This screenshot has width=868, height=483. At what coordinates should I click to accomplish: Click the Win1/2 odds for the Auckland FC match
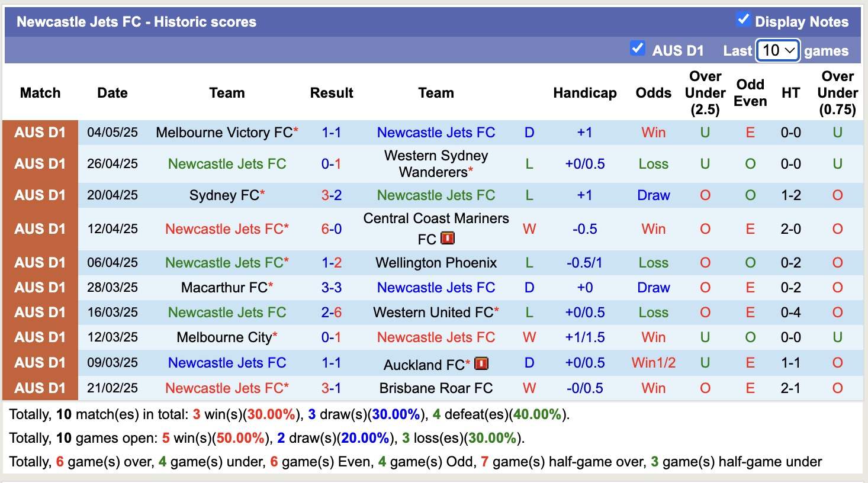(652, 363)
